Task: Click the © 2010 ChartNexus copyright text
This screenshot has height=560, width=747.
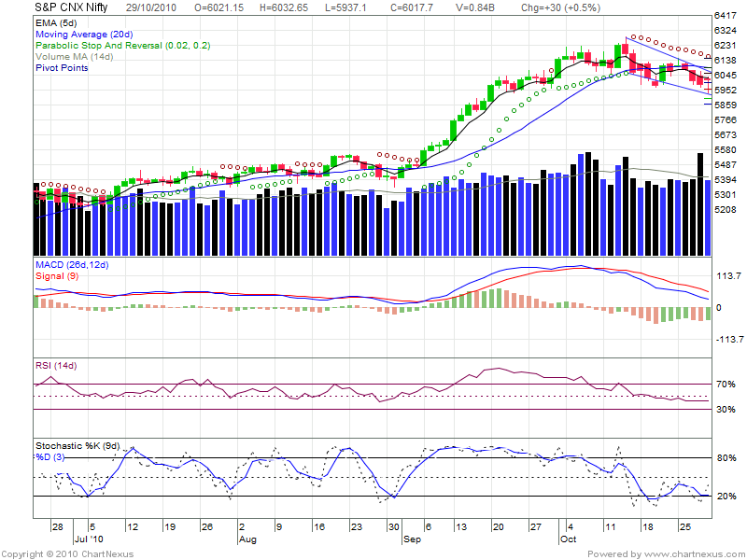Action: [68, 554]
